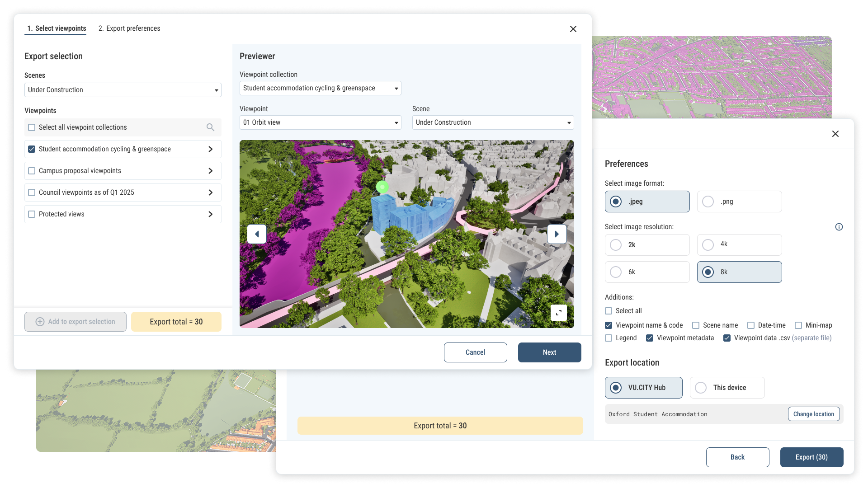Image resolution: width=868 pixels, height=488 pixels.
Task: Choose 8k image resolution
Action: (740, 272)
